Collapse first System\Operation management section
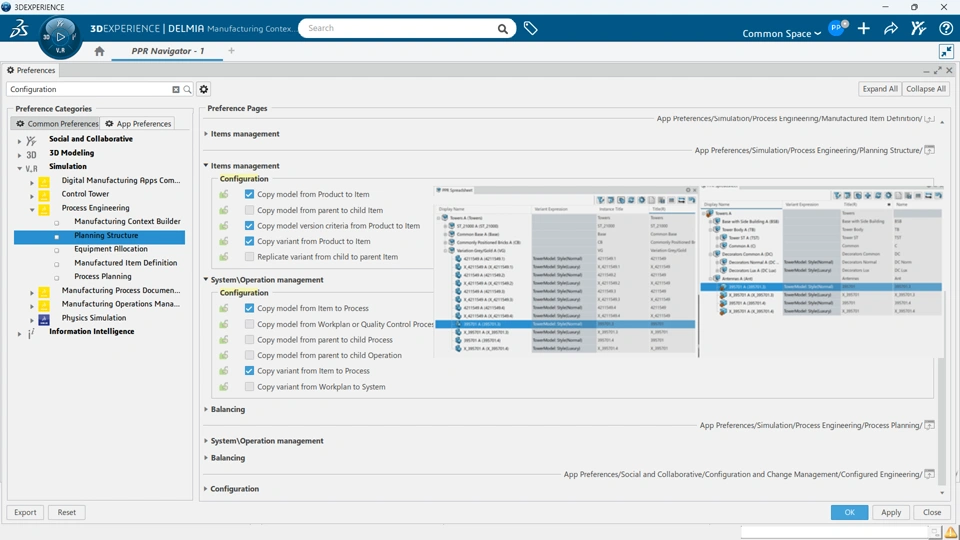 click(x=206, y=279)
